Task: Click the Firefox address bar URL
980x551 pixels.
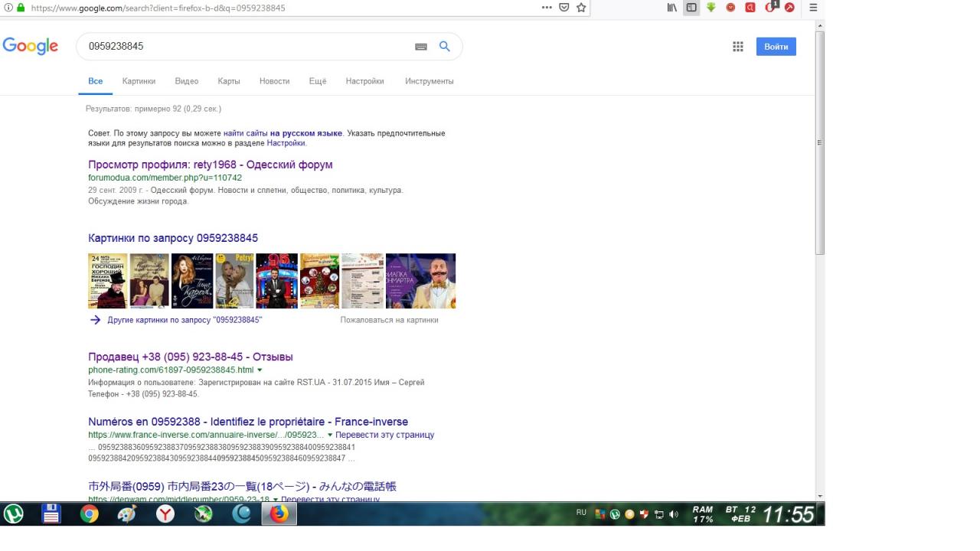Action: (158, 8)
